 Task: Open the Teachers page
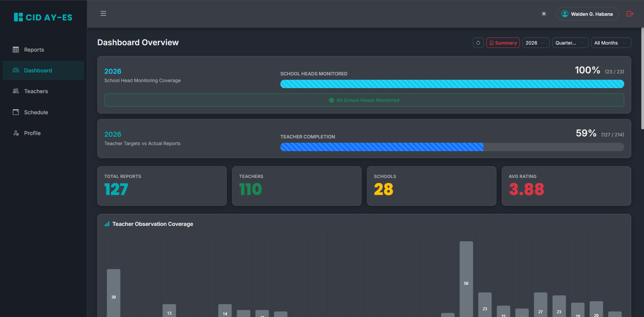(43, 91)
